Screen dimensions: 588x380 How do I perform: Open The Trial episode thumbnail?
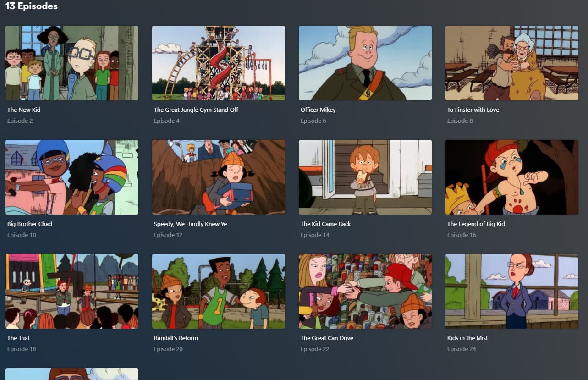coord(72,291)
